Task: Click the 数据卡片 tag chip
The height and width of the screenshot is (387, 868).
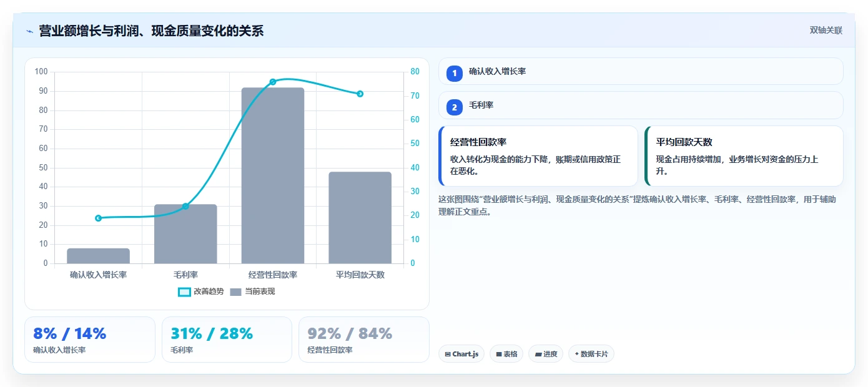Action: (591, 354)
